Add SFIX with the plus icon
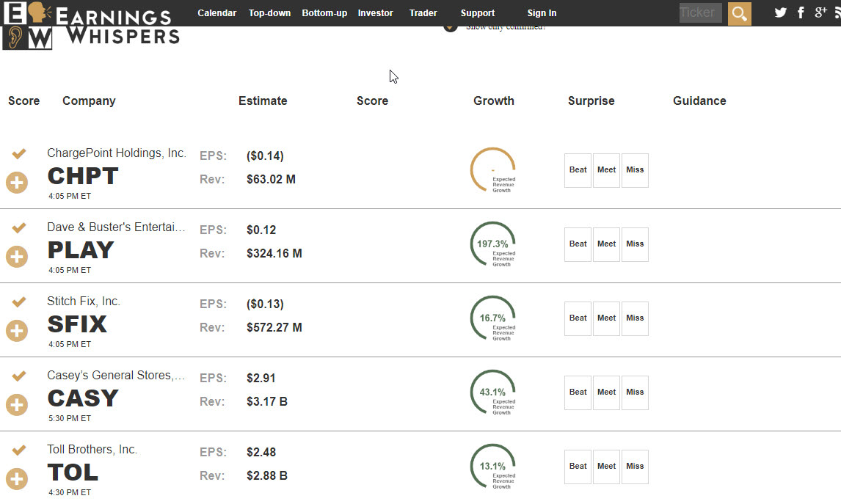The image size is (841, 504). [17, 330]
